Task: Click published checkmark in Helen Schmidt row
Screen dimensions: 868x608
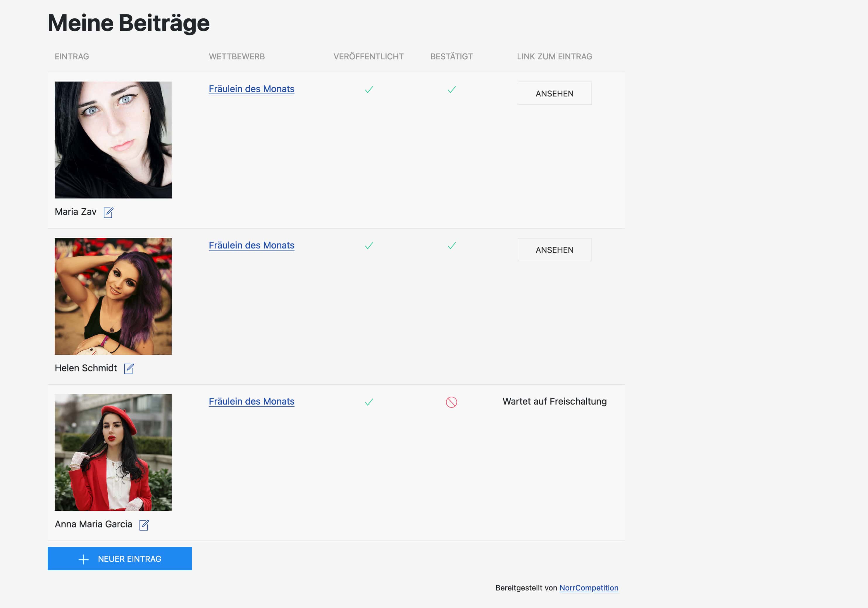Action: (x=368, y=246)
